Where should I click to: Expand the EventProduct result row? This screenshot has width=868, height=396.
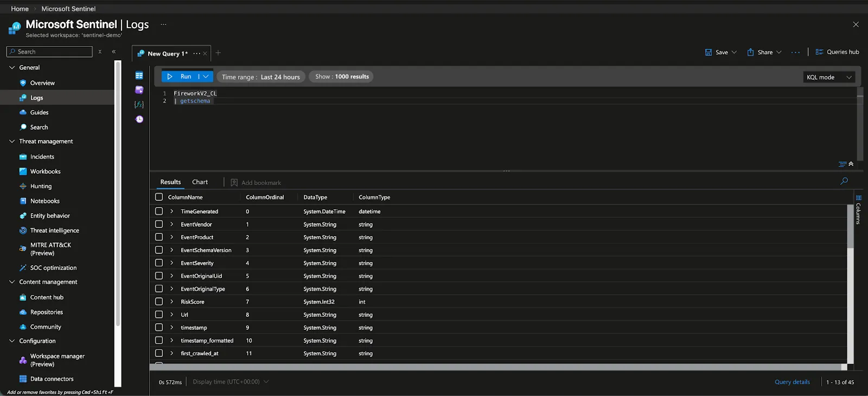172,237
